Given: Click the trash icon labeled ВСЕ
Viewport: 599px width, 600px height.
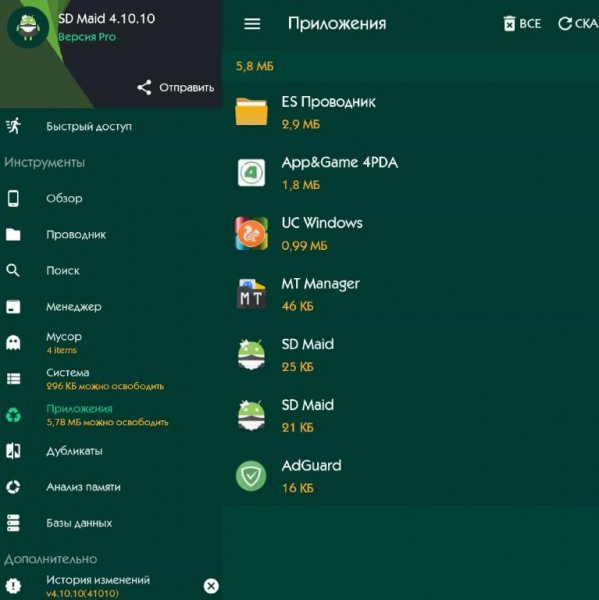Looking at the screenshot, I should pos(509,24).
